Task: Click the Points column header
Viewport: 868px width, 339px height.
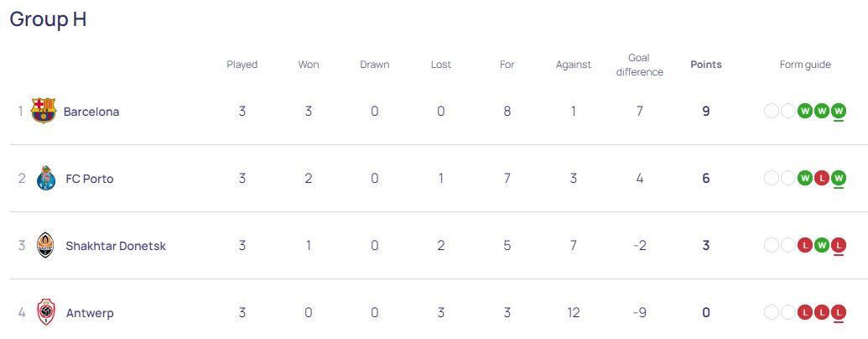Action: [x=706, y=65]
